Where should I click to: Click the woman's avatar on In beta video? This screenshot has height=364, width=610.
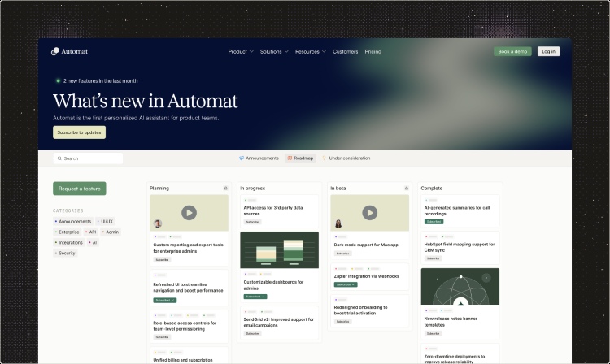point(338,223)
